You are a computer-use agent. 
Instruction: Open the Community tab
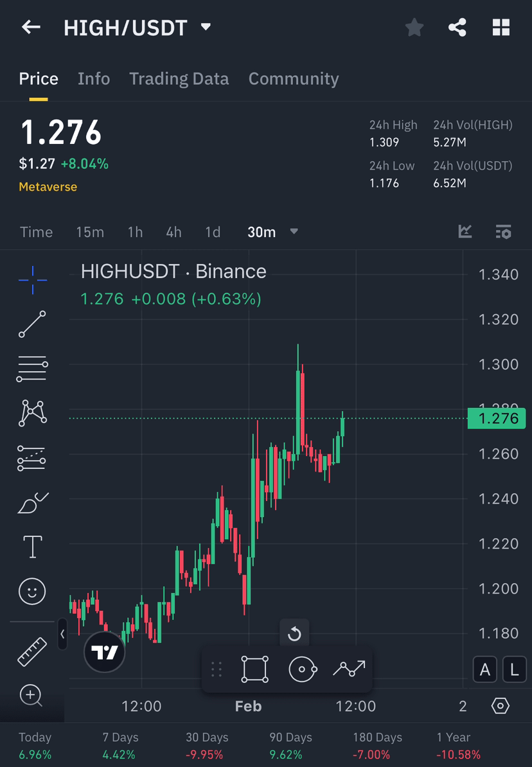pyautogui.click(x=294, y=79)
